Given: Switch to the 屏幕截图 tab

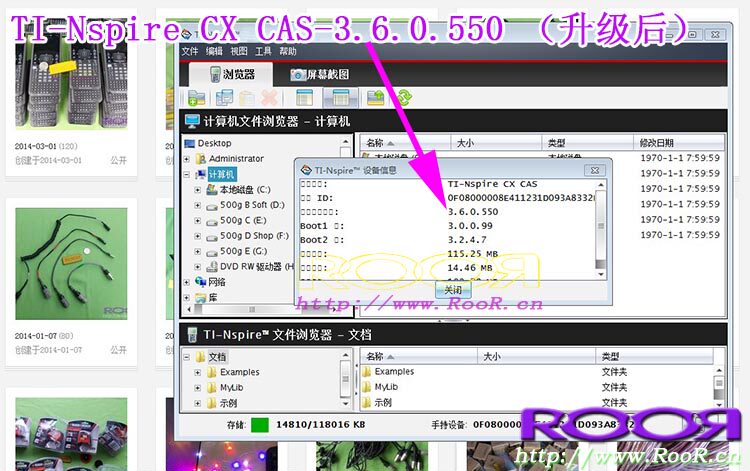Looking at the screenshot, I should (320, 74).
